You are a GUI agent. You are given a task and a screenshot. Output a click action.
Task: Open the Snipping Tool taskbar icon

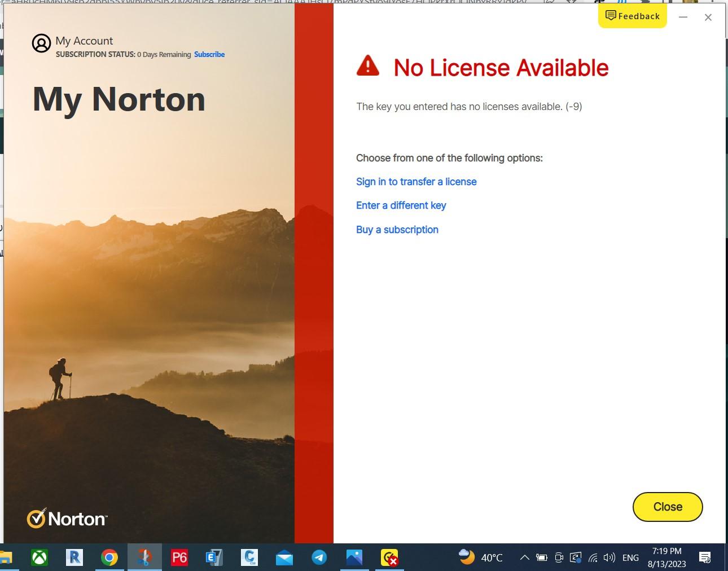tap(144, 557)
